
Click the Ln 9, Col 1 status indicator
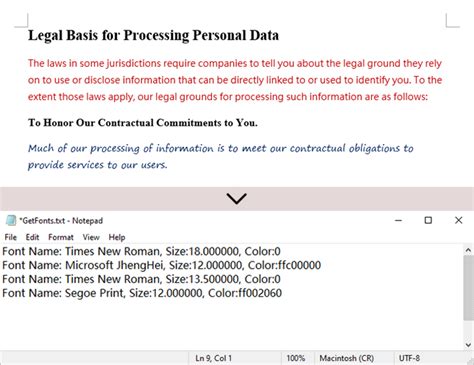213,358
